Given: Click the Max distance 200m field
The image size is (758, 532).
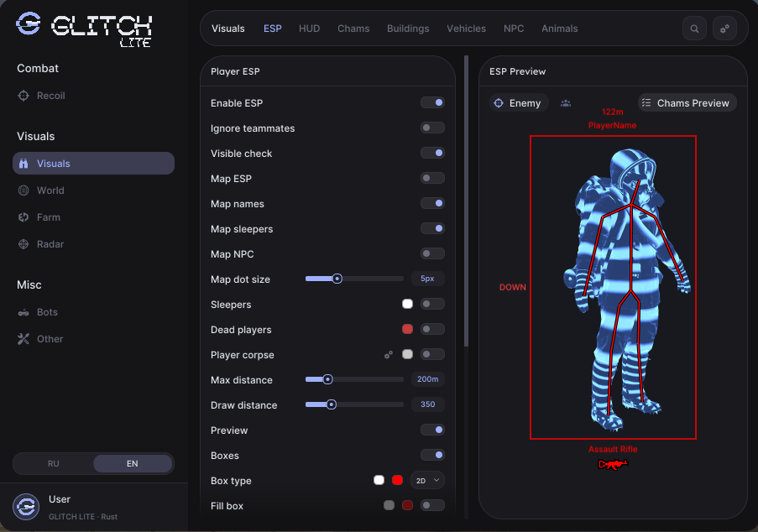Looking at the screenshot, I should [428, 378].
